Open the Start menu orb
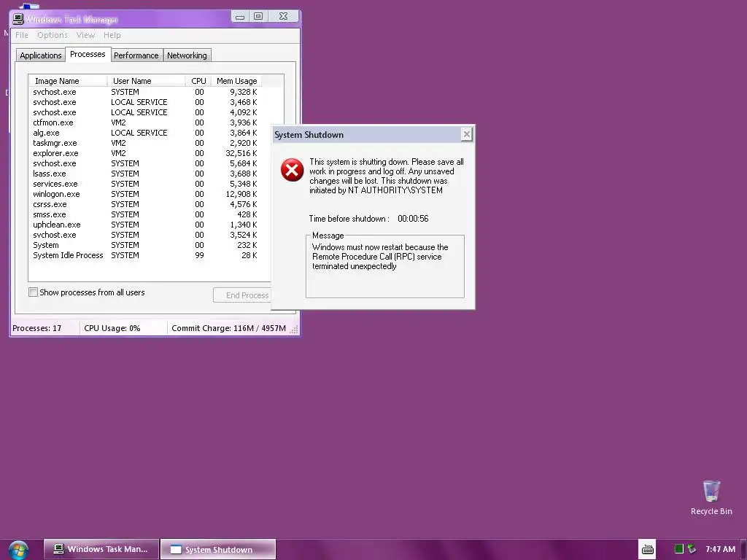 [x=18, y=550]
